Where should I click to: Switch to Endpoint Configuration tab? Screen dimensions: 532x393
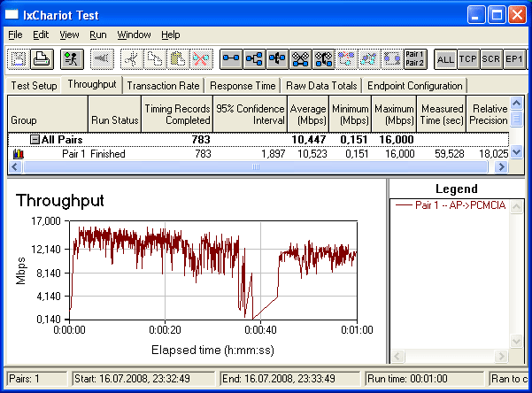click(x=415, y=86)
